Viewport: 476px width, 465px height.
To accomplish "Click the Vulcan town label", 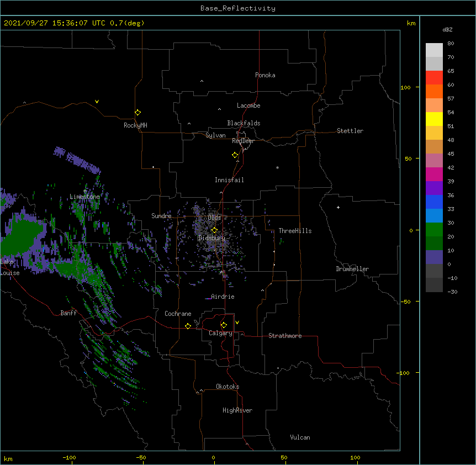I will pyautogui.click(x=300, y=437).
